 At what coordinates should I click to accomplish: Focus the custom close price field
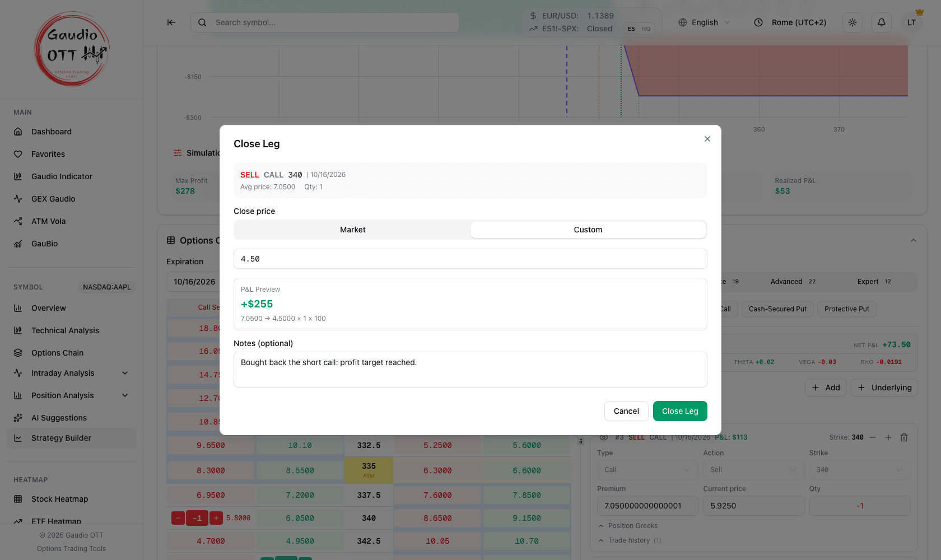tap(470, 259)
